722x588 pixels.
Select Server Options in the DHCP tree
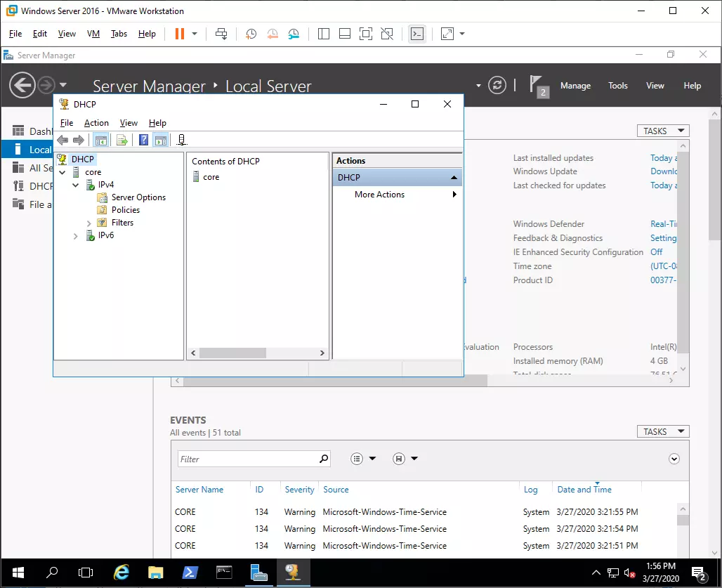pyautogui.click(x=138, y=197)
